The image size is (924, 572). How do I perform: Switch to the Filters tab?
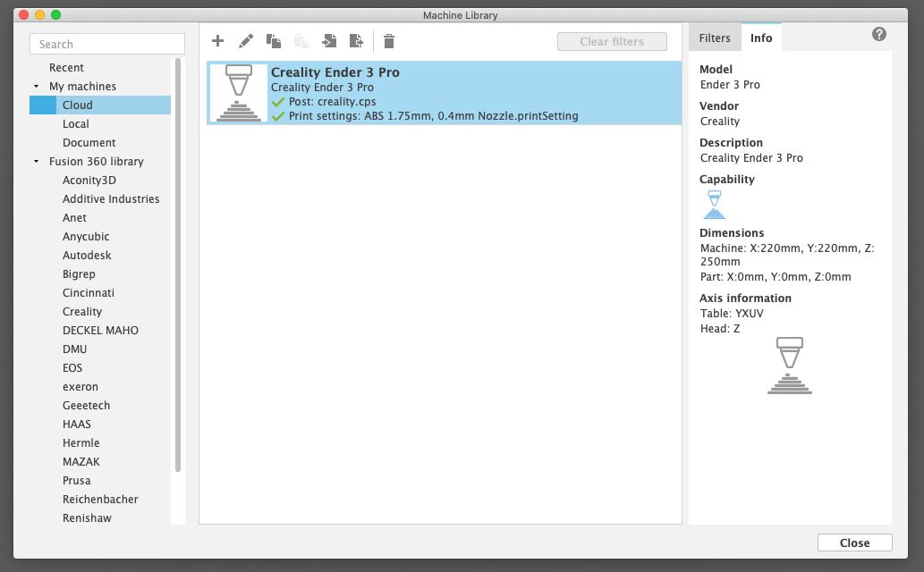coord(714,38)
